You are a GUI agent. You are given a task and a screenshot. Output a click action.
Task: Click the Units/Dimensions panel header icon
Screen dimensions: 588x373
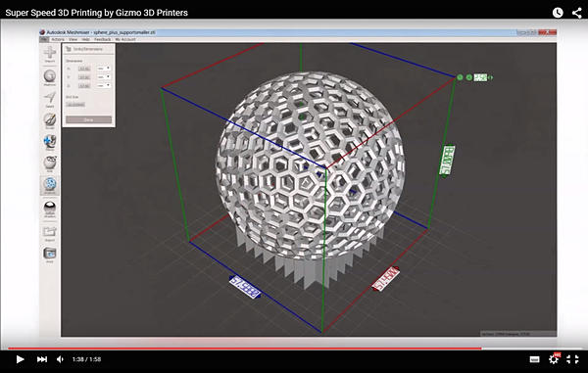tap(69, 49)
